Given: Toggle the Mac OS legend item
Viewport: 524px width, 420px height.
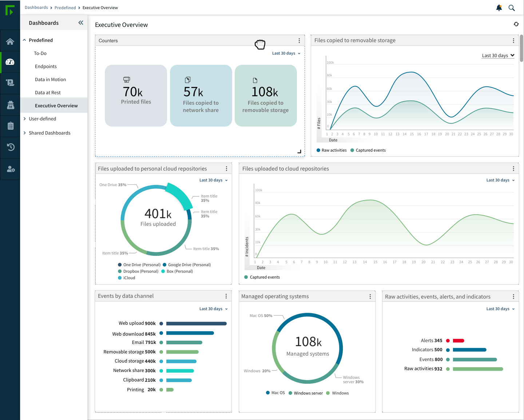Looking at the screenshot, I should (275, 393).
